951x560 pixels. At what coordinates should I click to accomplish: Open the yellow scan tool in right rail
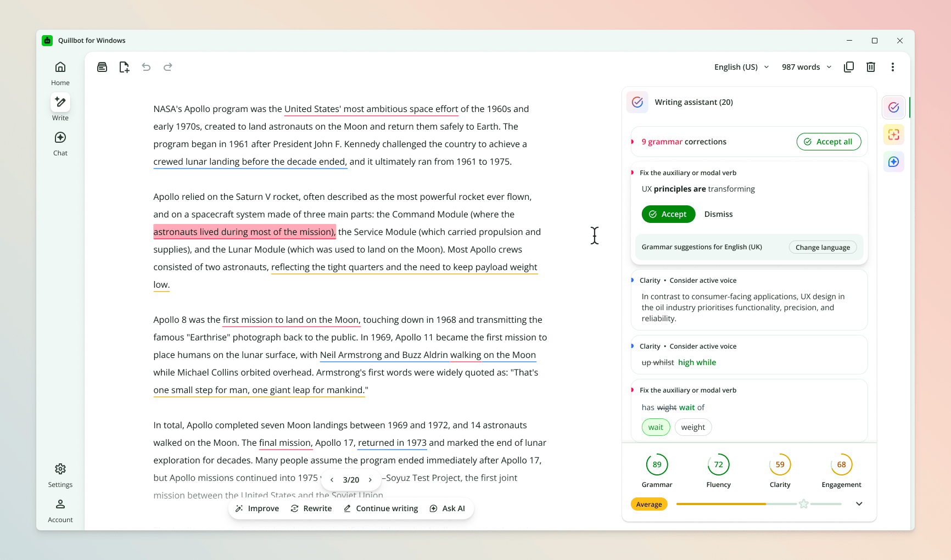[894, 135]
